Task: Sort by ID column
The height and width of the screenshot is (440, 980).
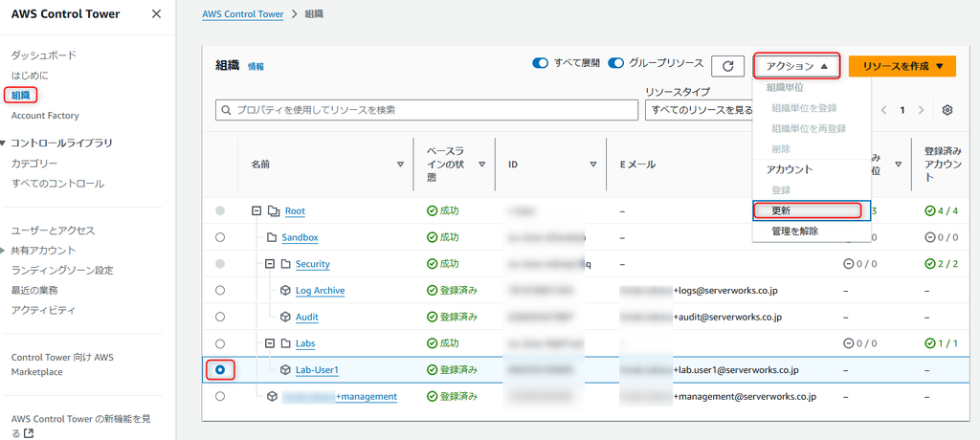Action: point(593,165)
